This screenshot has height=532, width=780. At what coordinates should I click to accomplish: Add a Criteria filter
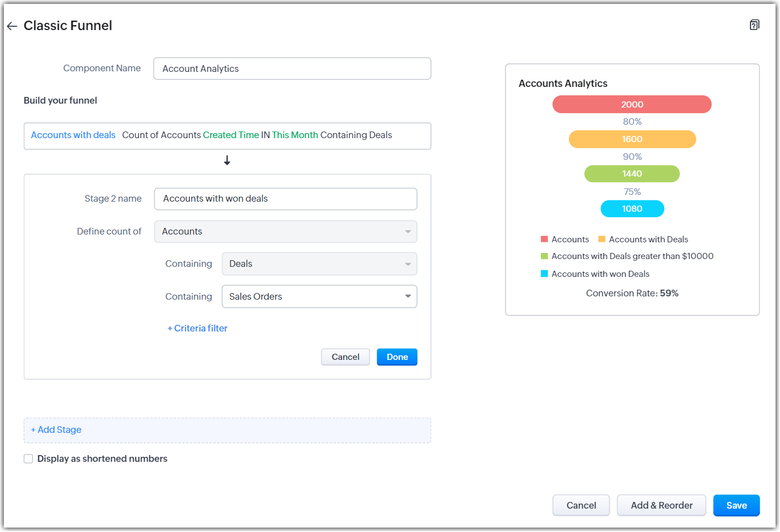pos(198,329)
